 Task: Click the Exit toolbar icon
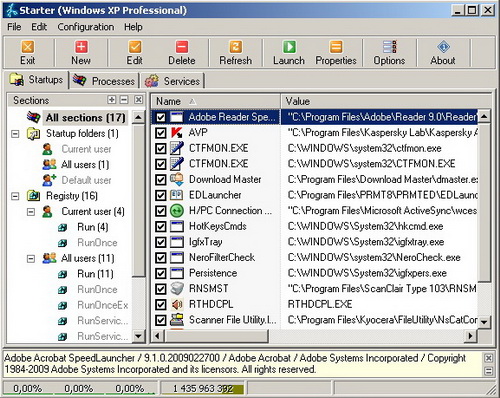click(28, 47)
